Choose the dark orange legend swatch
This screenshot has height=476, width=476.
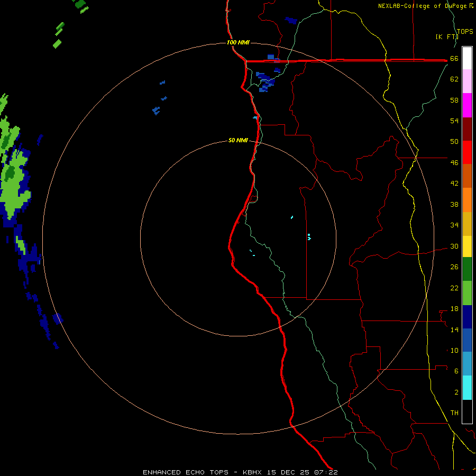[x=467, y=176]
